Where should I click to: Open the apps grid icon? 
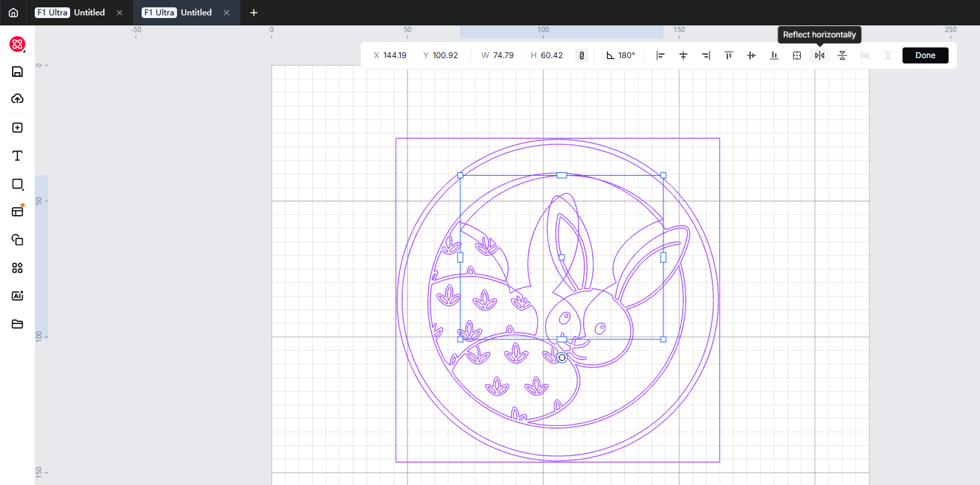(17, 268)
